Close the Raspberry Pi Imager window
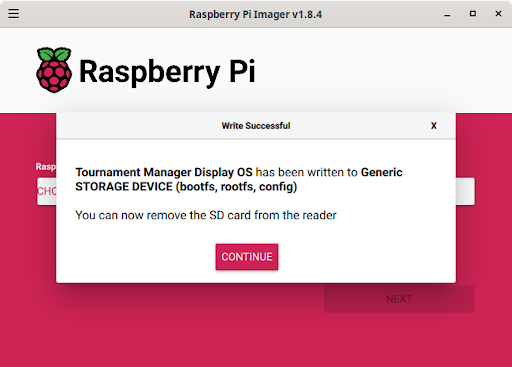Viewport: 512px width, 367px height. pyautogui.click(x=498, y=14)
